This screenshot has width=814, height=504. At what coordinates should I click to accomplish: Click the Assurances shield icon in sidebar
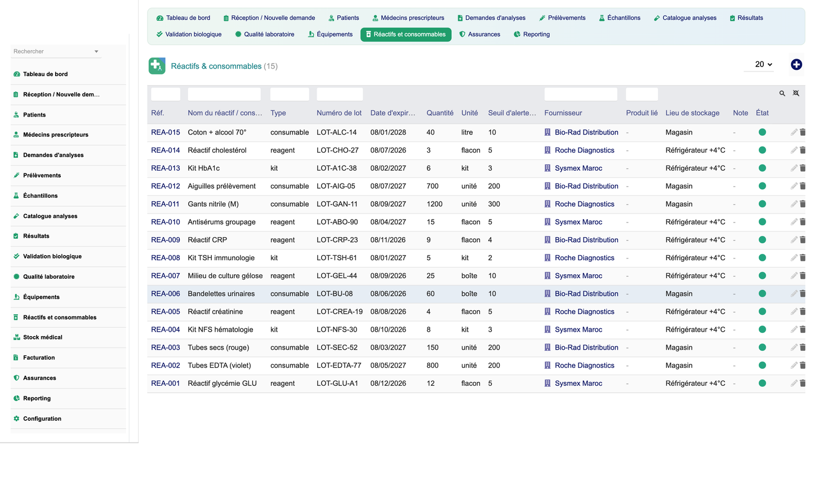point(16,378)
